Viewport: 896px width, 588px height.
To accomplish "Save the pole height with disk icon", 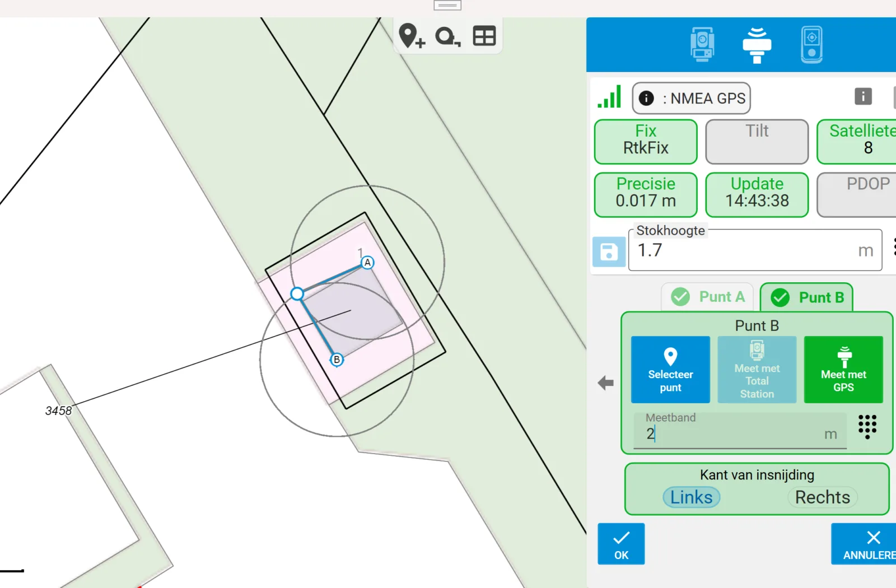I will point(609,251).
